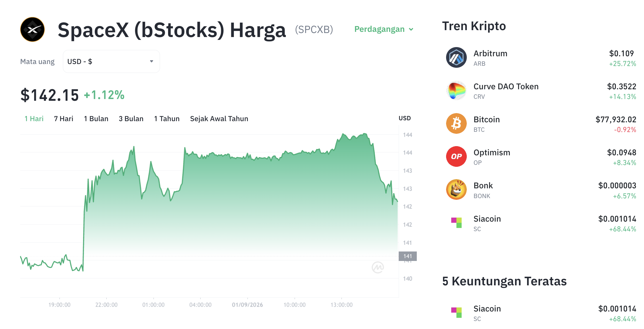Click the CoinMarketCap watermark on chart
This screenshot has height=329, width=644.
[x=378, y=267]
